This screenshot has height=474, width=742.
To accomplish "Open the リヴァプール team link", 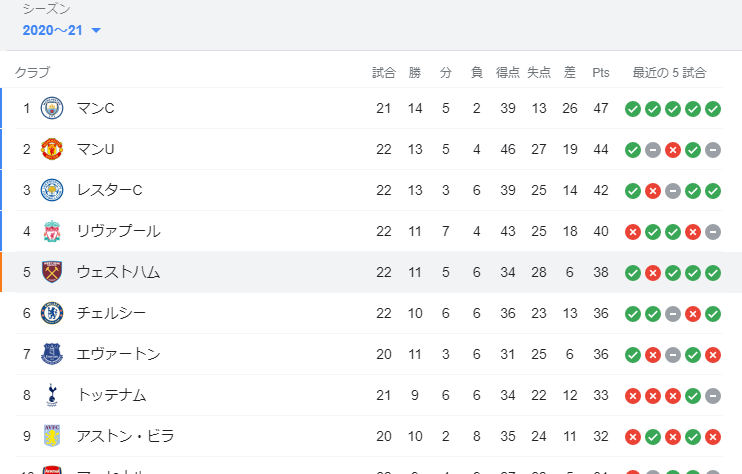I will (118, 231).
